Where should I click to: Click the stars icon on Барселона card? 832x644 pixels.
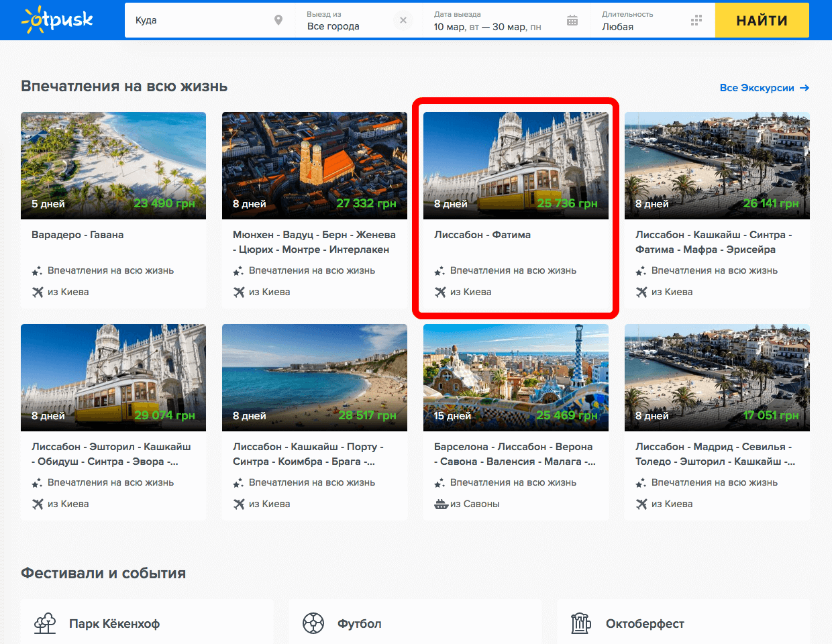click(x=439, y=483)
